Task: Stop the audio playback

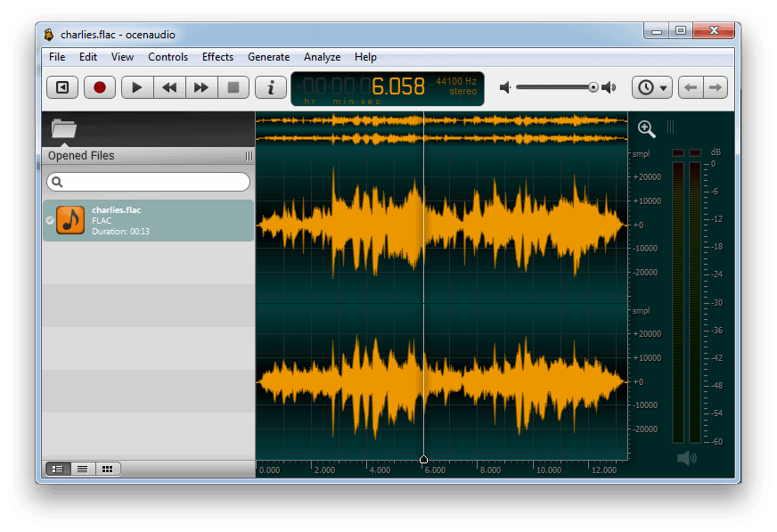Action: pyautogui.click(x=233, y=86)
